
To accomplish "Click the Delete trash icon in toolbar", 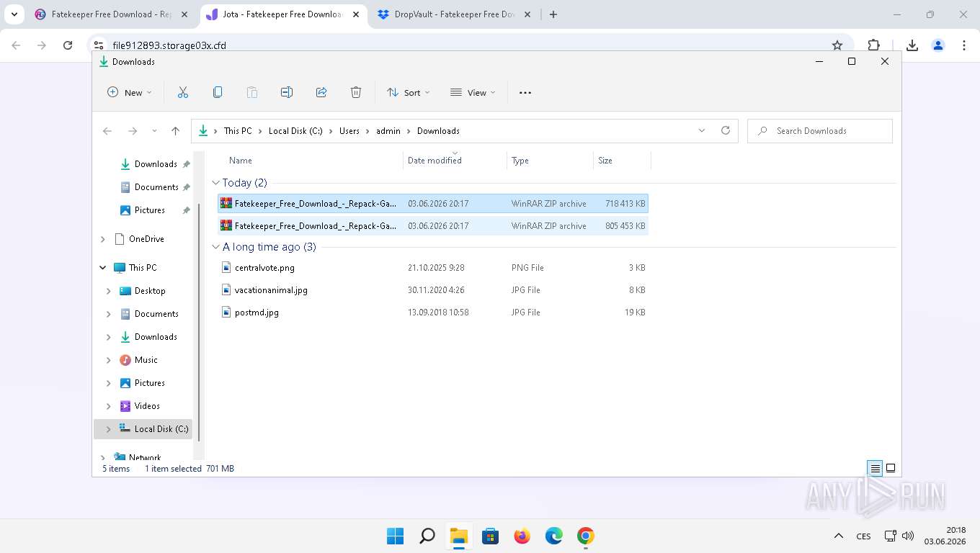I will (x=356, y=92).
